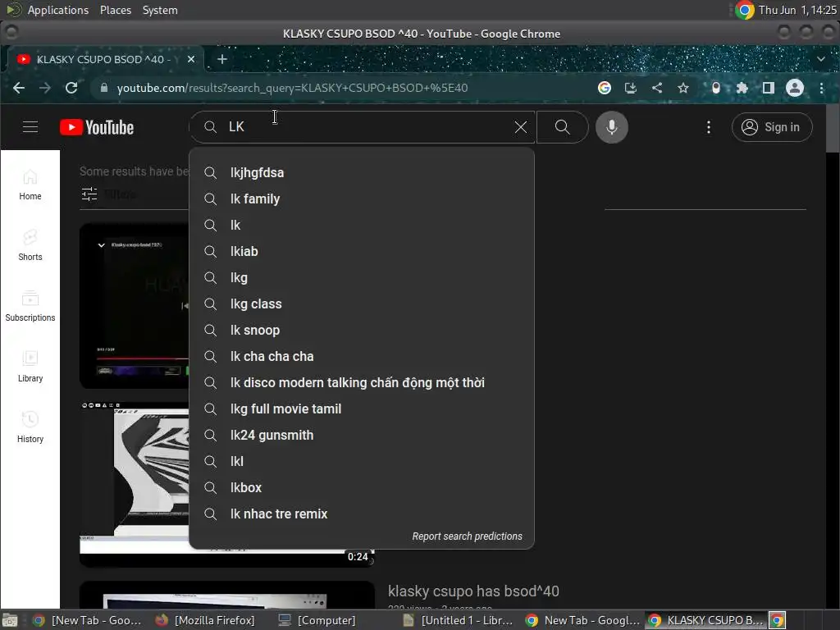Select suggestion "lkl"

tap(362, 461)
